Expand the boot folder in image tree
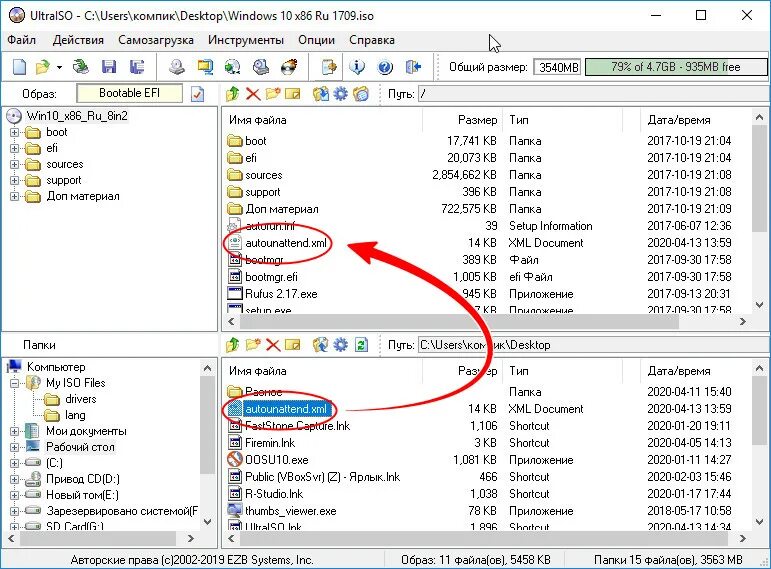 point(14,132)
